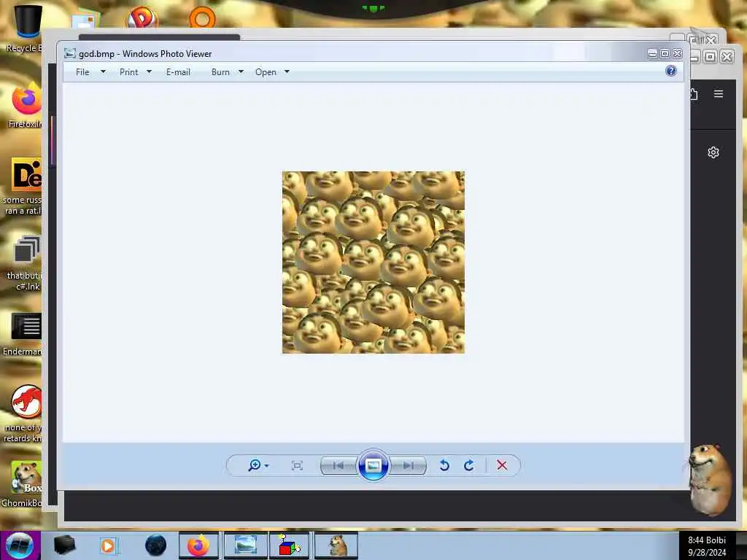This screenshot has width=747, height=560.
Task: Open the dark globe taskbar icon
Action: [x=155, y=545]
